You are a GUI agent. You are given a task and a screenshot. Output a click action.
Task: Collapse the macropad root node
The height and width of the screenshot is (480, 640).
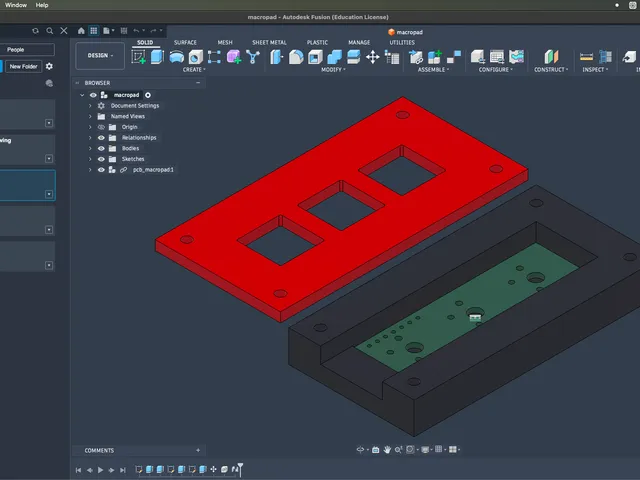[x=82, y=95]
